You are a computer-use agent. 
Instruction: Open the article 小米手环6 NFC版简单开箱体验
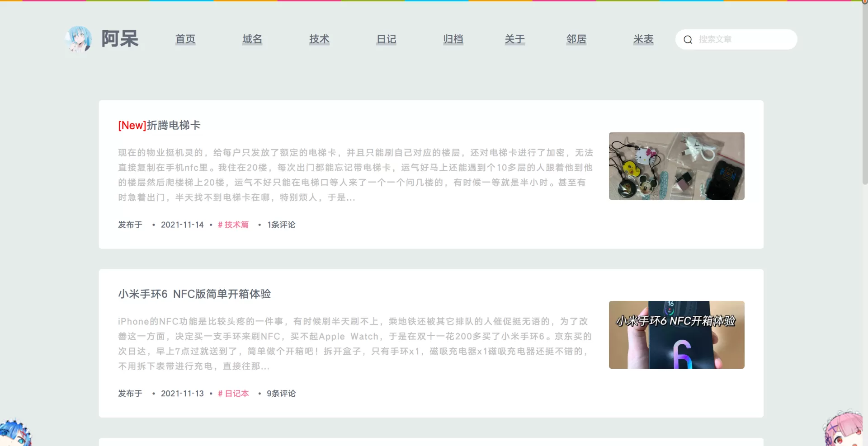point(194,294)
